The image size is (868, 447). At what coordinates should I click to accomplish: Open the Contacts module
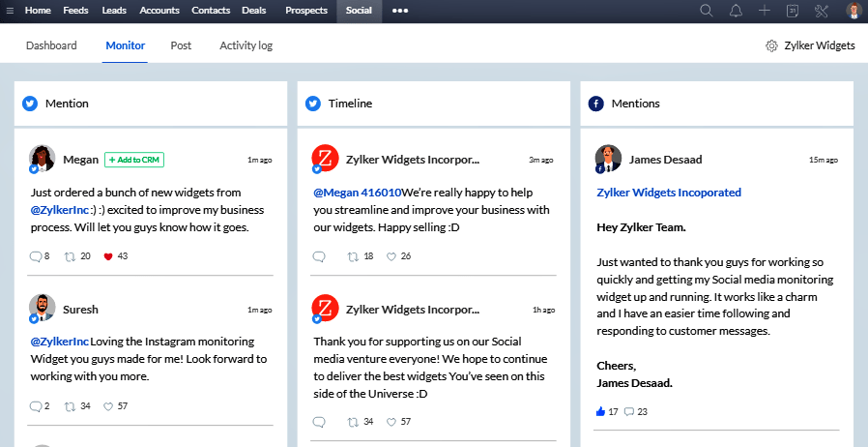click(211, 11)
